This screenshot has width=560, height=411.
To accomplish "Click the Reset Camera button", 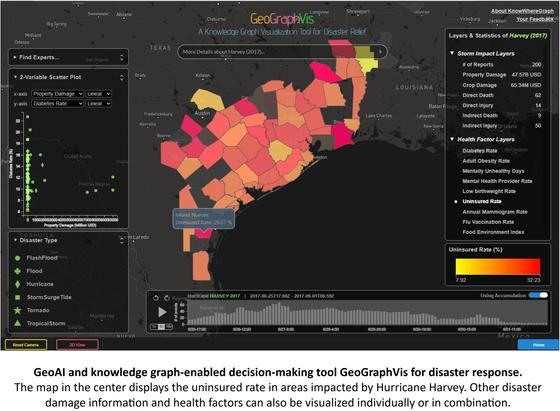I will coord(26,345).
